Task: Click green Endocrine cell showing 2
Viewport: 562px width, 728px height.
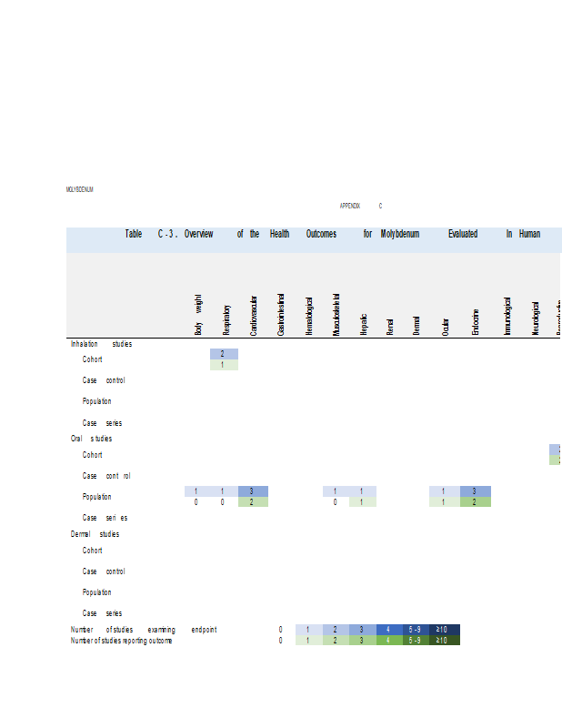Action: (x=475, y=501)
